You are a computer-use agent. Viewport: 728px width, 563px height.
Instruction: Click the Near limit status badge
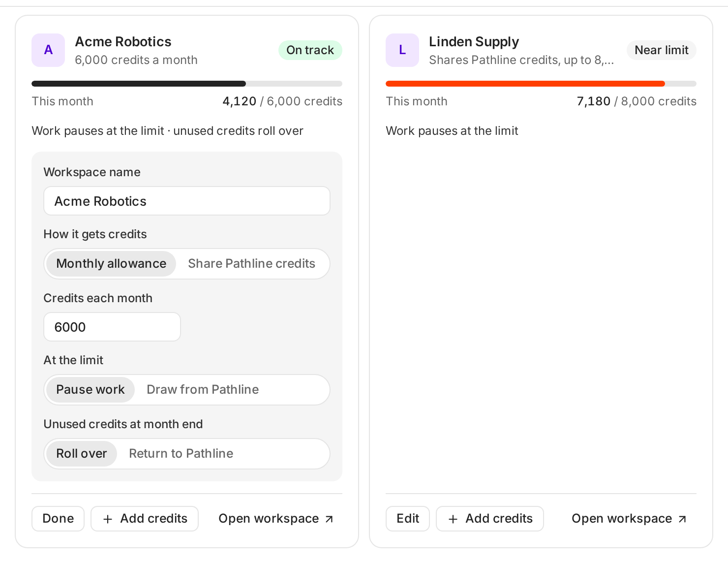click(662, 50)
